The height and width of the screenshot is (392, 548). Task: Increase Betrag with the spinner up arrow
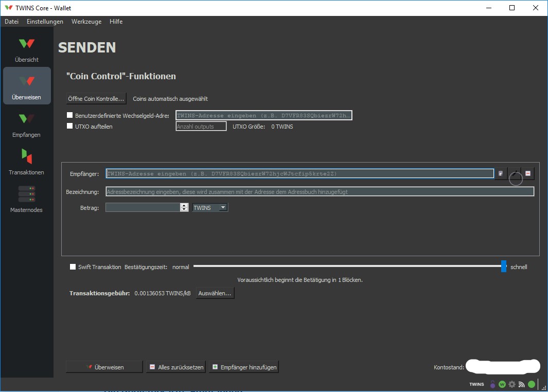point(184,205)
